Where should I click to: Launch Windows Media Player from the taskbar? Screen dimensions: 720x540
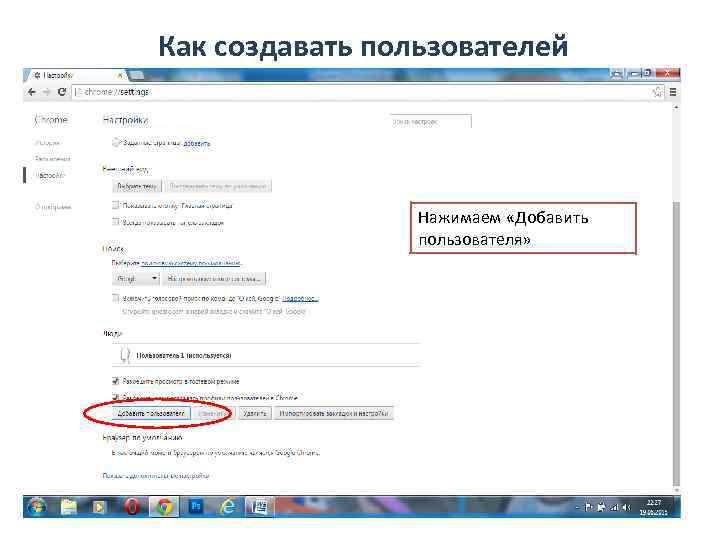99,507
